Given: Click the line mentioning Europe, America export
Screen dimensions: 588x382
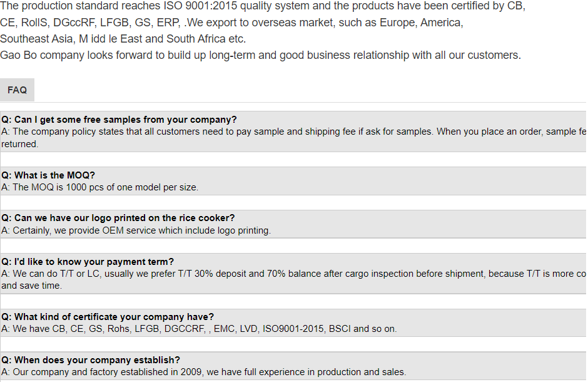Looking at the screenshot, I should [x=231, y=23].
